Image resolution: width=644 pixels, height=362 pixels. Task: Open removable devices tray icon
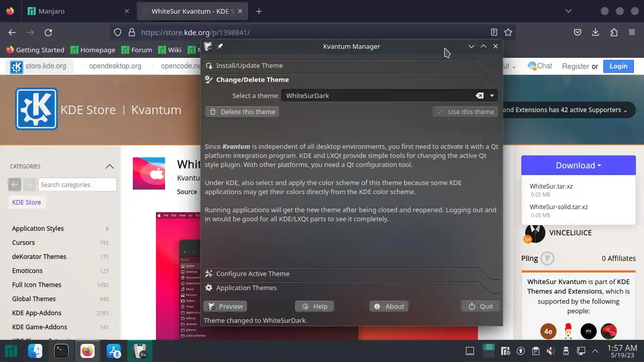[x=566, y=351]
